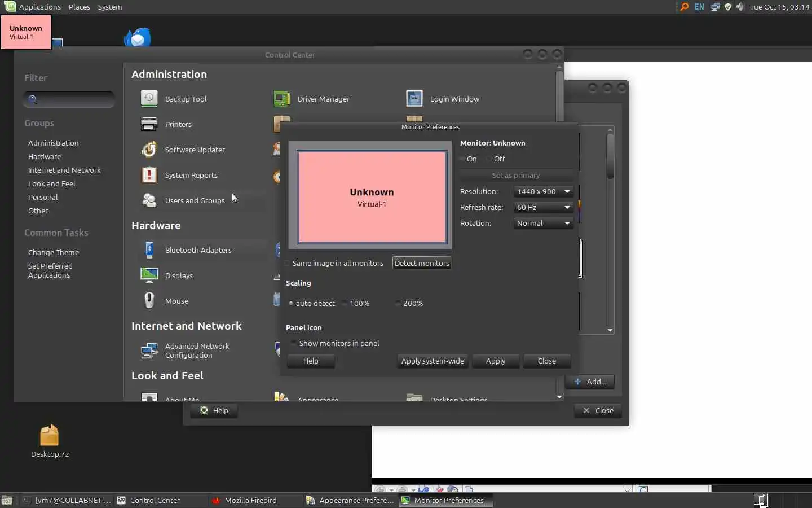Viewport: 812px width, 508px height.
Task: Close the Monitor Preferences dialog button
Action: pos(547,361)
